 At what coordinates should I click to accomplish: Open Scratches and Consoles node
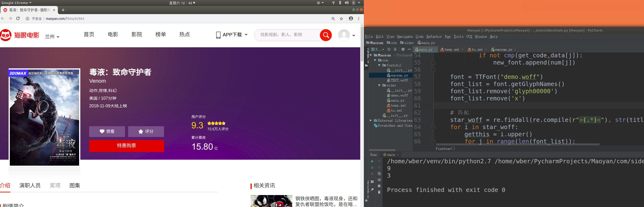click(393, 125)
